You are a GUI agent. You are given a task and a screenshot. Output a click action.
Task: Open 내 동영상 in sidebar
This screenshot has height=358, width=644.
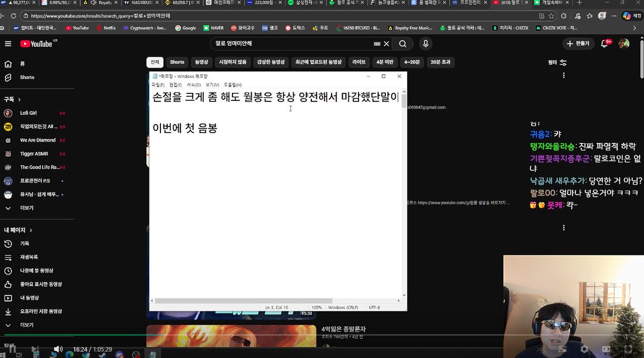point(30,298)
